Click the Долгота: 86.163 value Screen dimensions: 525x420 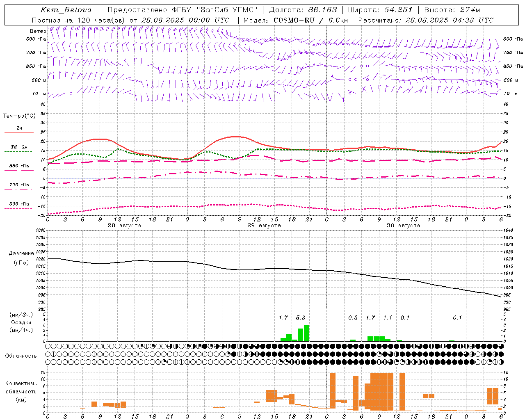click(303, 10)
